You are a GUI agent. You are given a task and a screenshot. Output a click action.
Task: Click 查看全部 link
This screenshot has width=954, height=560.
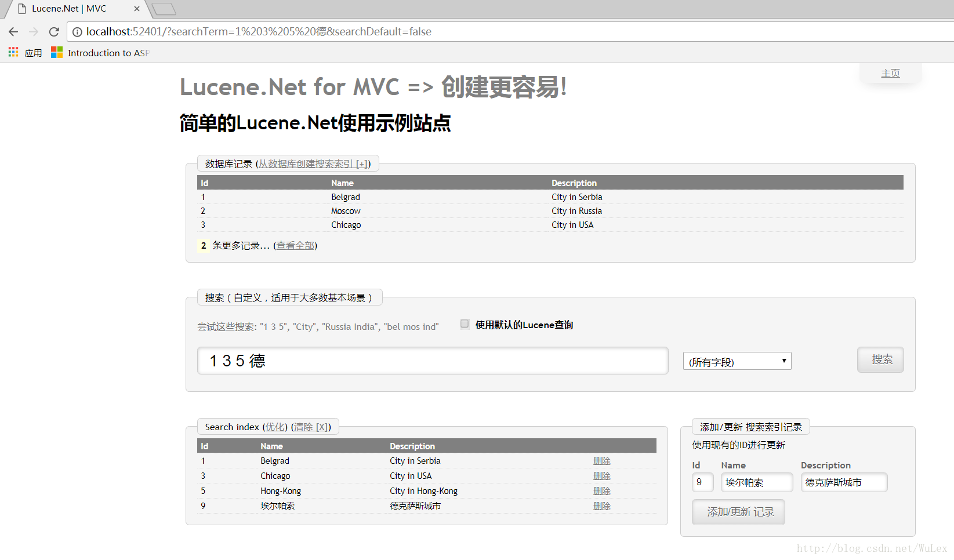click(x=295, y=246)
